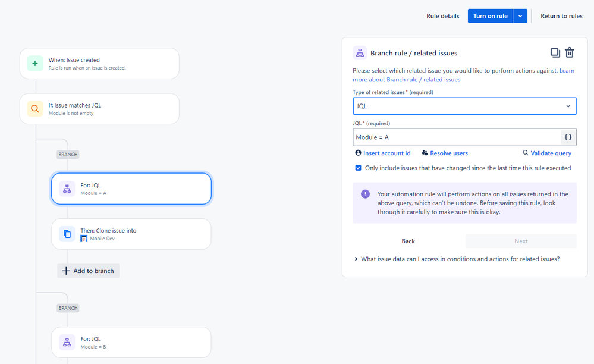Click Insert account id link

click(382, 153)
